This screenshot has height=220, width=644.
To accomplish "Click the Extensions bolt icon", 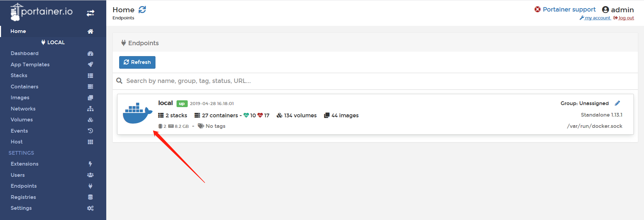I will coord(90,164).
